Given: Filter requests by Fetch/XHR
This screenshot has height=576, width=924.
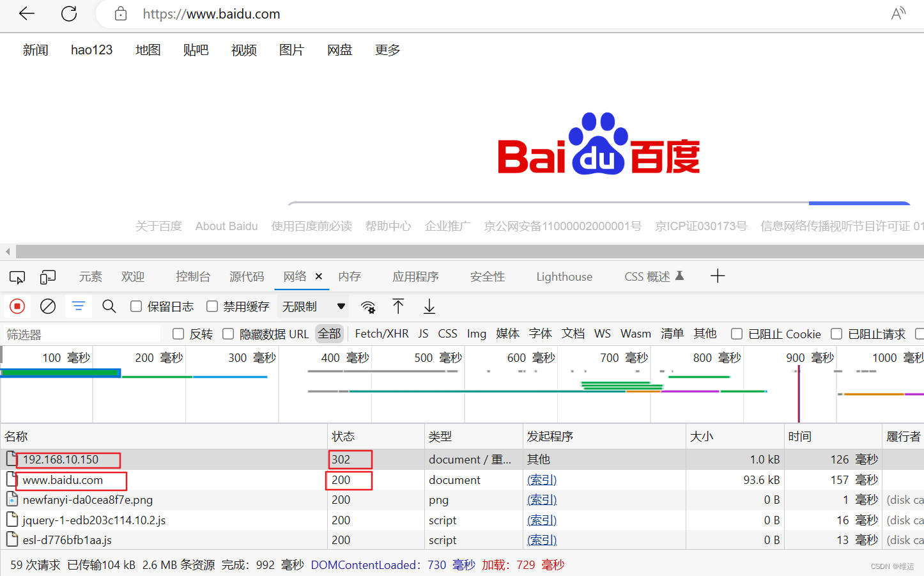Looking at the screenshot, I should 381,334.
